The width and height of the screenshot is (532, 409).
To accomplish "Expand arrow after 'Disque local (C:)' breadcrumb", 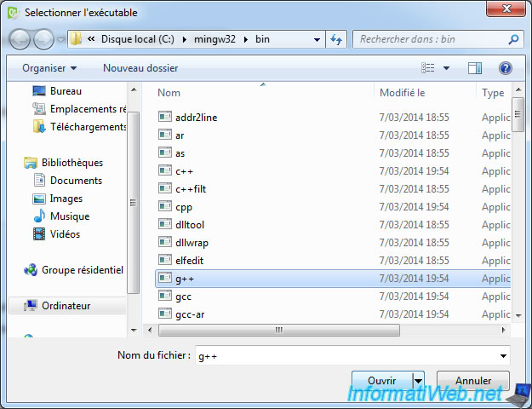I will coord(184,40).
